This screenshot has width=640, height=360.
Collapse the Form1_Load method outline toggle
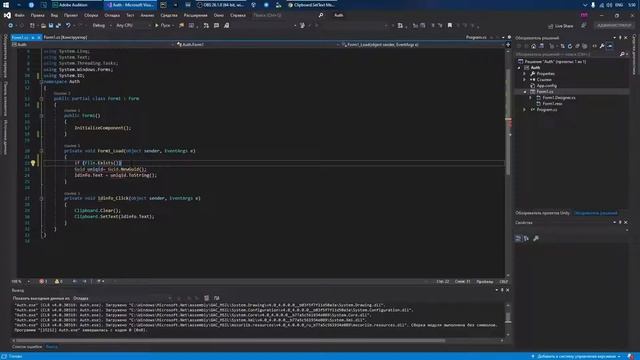41,151
